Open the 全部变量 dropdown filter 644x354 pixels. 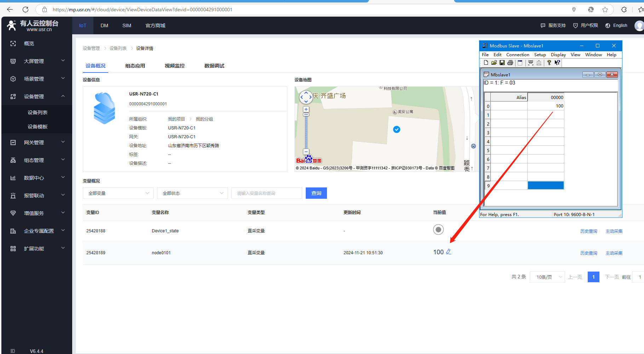pyautogui.click(x=118, y=193)
